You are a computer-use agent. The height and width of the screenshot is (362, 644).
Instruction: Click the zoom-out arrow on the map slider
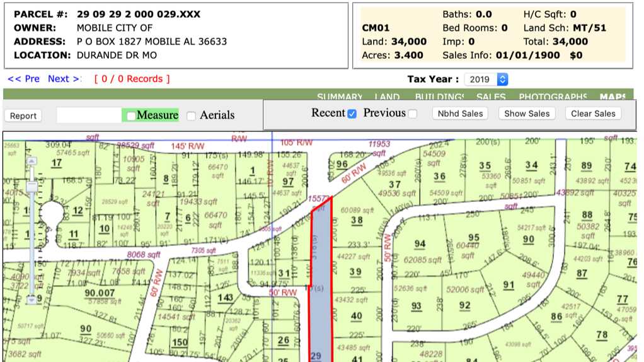click(32, 300)
